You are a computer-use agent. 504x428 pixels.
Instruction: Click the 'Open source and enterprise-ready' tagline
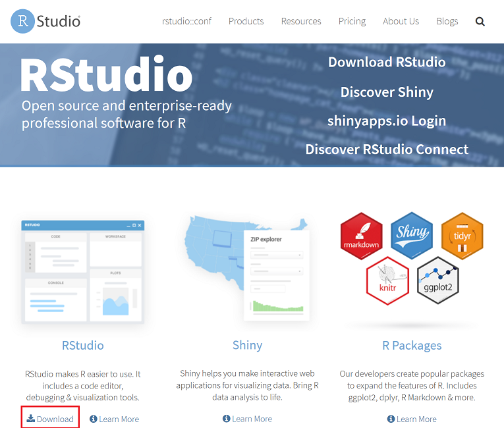click(x=126, y=115)
